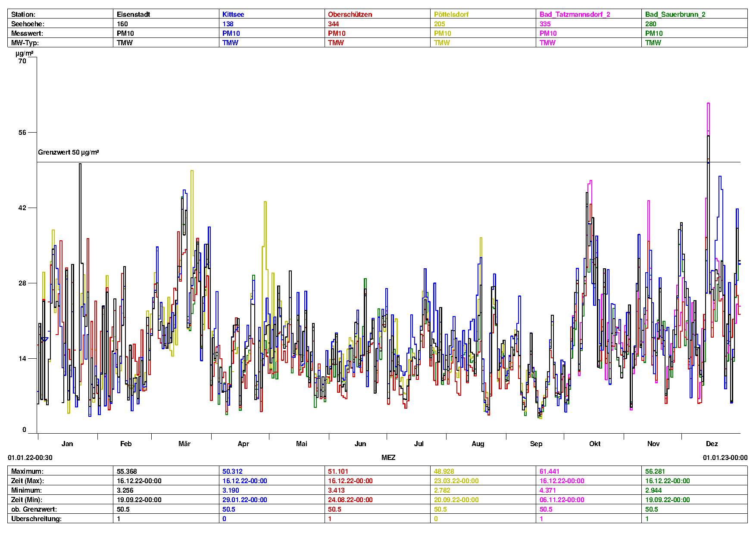Click the Eisenstadt station name
Screen dimensions: 756x534
(133, 14)
